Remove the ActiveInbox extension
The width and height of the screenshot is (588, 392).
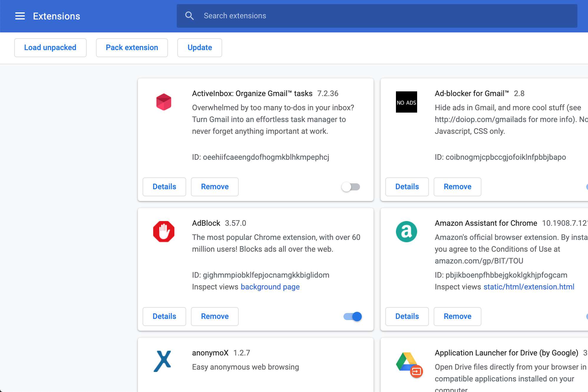click(x=215, y=187)
